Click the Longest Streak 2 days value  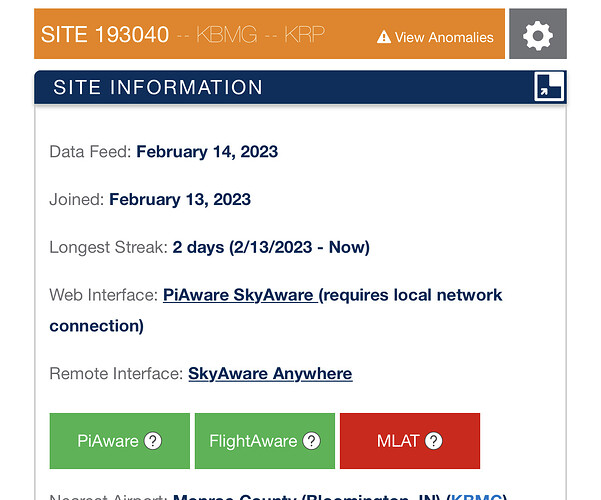270,247
